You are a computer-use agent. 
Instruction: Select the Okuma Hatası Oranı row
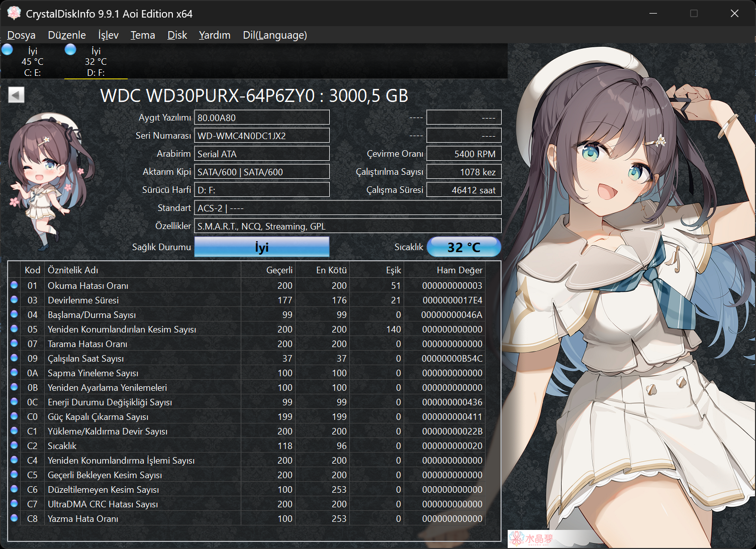[x=247, y=285]
